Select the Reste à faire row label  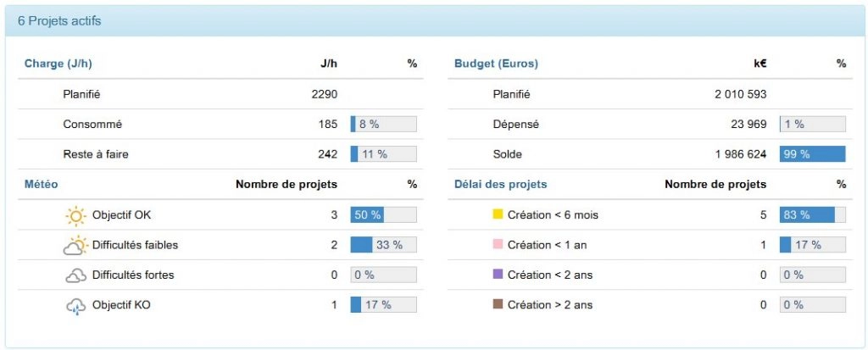click(x=96, y=154)
